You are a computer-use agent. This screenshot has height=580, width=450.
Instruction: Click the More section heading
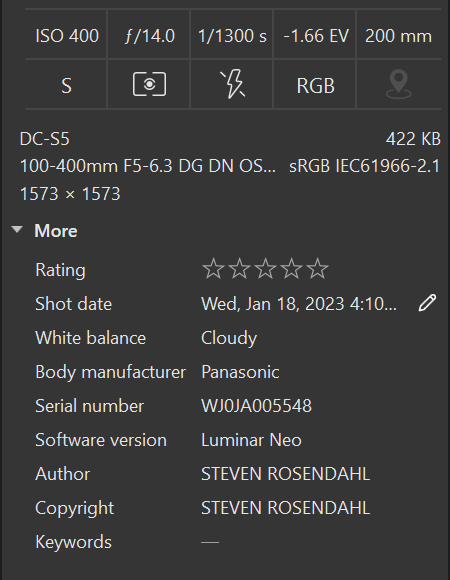[56, 231]
